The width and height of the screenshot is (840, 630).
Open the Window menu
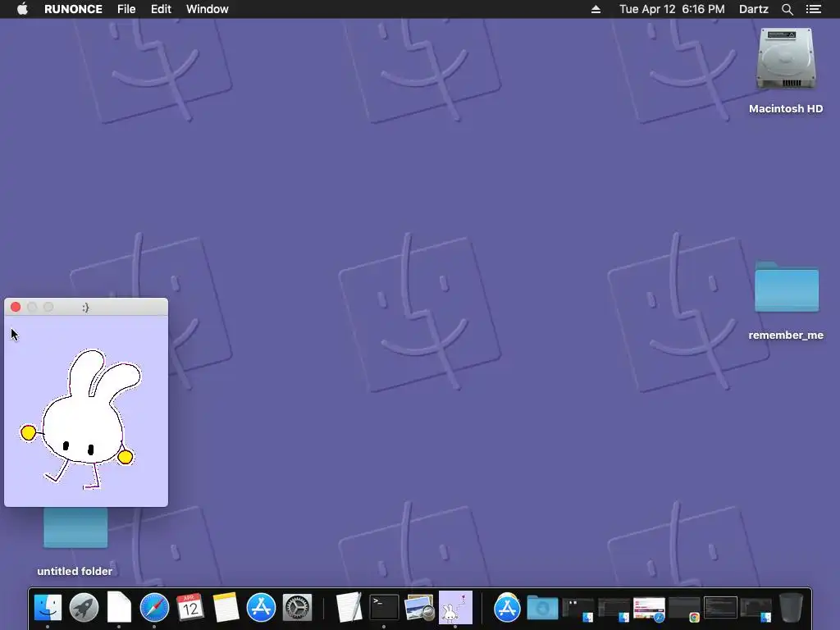pos(208,9)
